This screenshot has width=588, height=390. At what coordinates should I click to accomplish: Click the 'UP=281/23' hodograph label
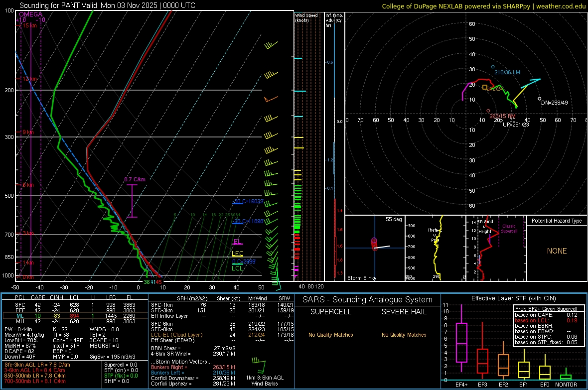[516, 125]
